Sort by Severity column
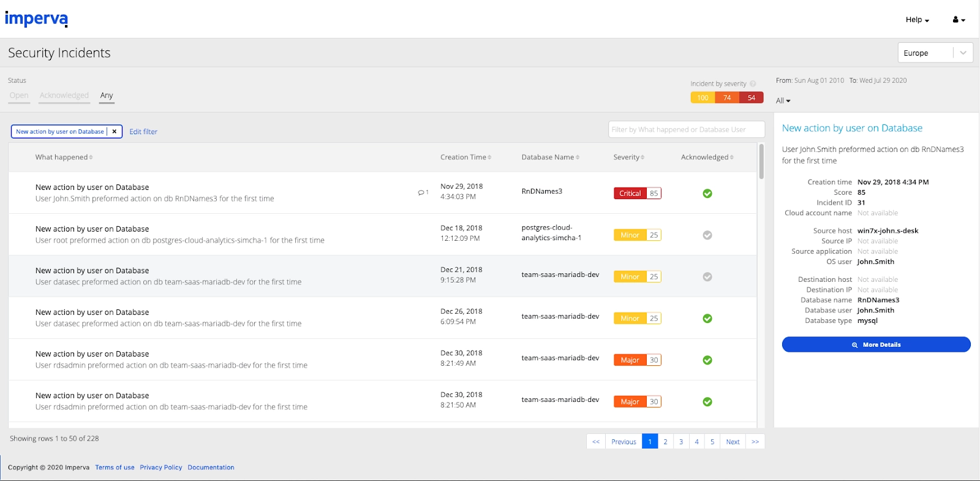Image resolution: width=980 pixels, height=481 pixels. tap(628, 157)
